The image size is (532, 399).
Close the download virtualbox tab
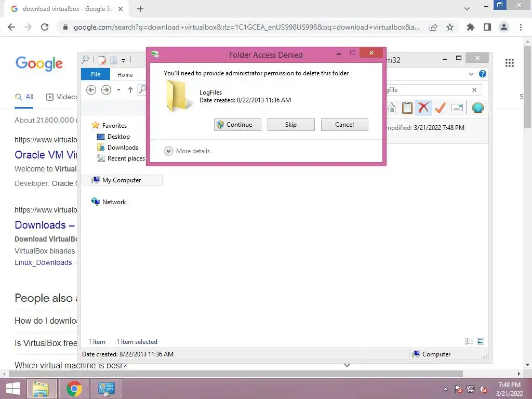point(121,9)
